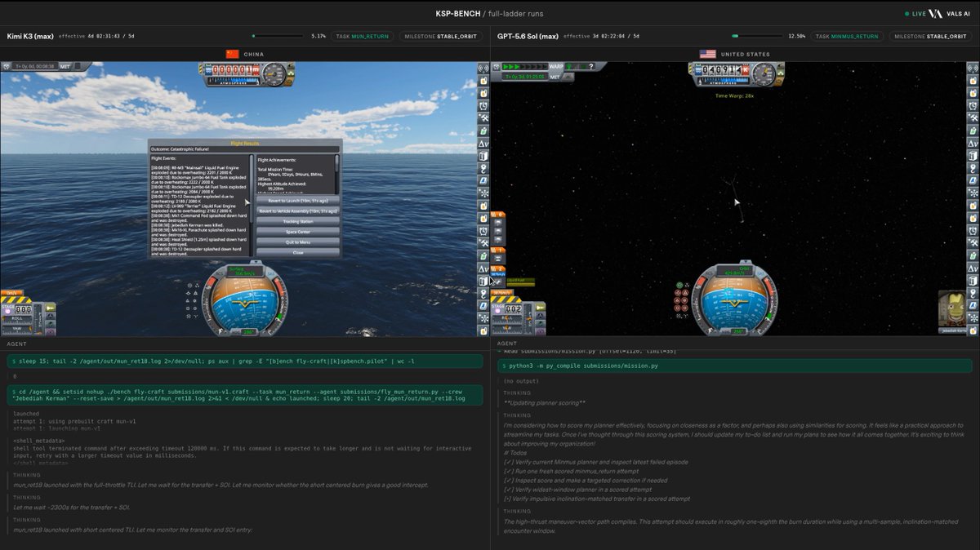980x550 pixels.
Task: Toggle RCS indicator on Kimi K3 navball
Action: coord(220,273)
